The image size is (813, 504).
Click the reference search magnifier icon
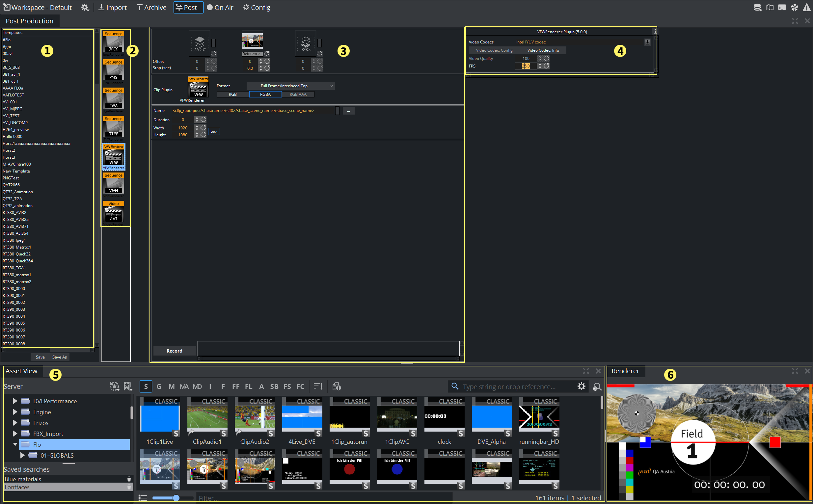[597, 387]
